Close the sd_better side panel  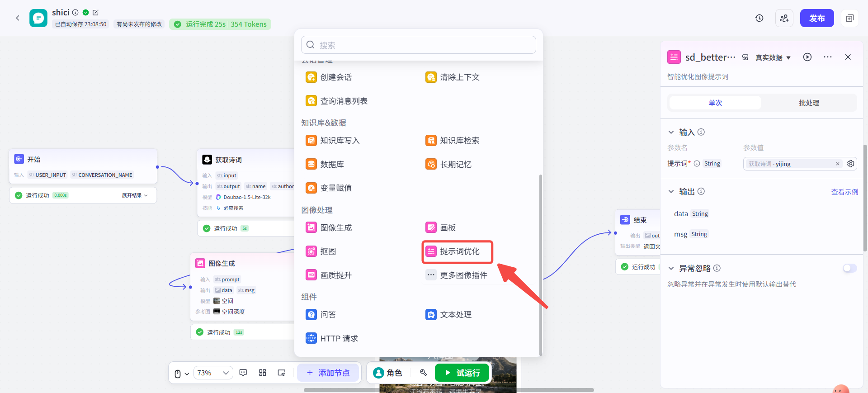[x=848, y=57]
